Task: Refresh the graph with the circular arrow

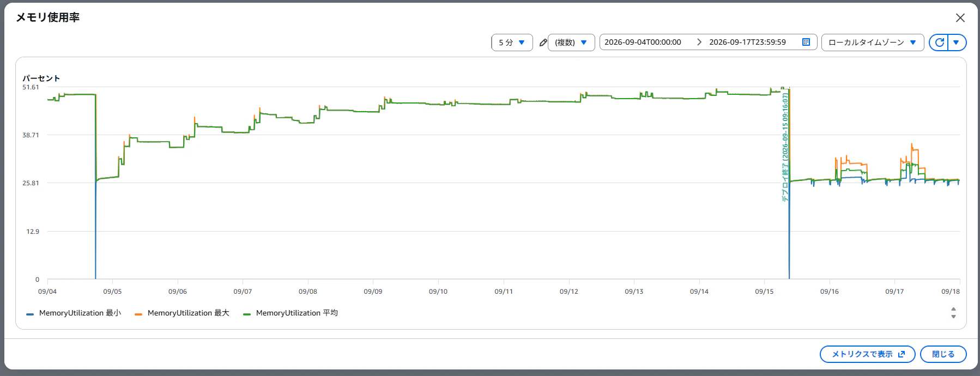Action: (x=939, y=43)
